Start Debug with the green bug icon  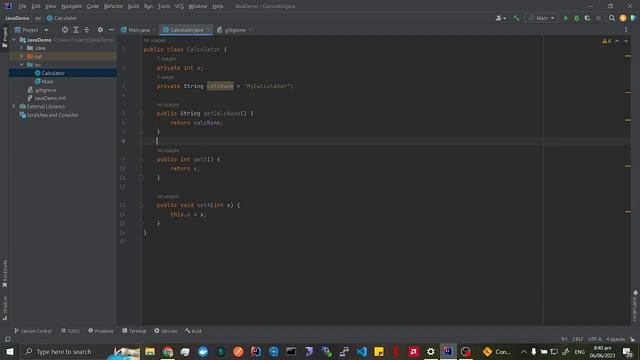[x=576, y=18]
